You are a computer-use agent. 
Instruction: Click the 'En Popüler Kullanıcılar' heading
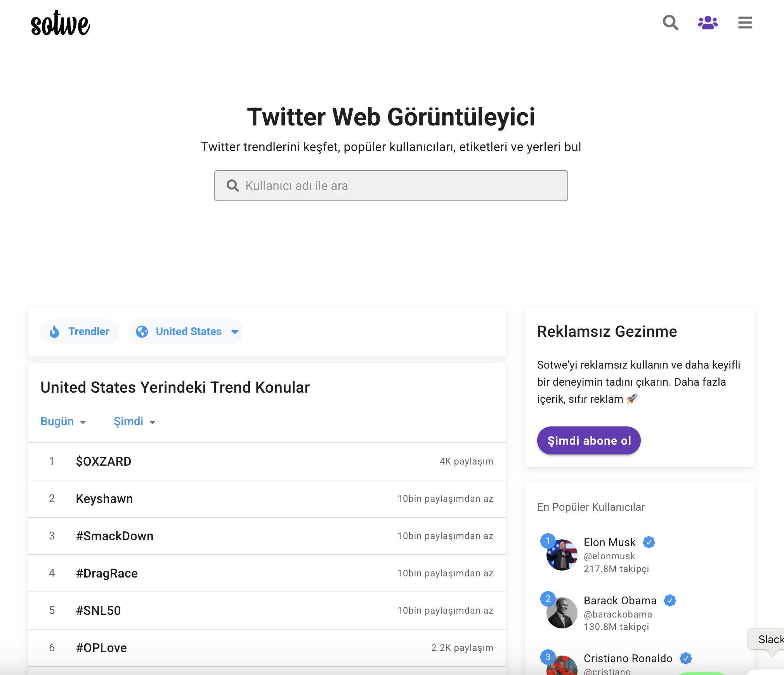click(x=591, y=507)
